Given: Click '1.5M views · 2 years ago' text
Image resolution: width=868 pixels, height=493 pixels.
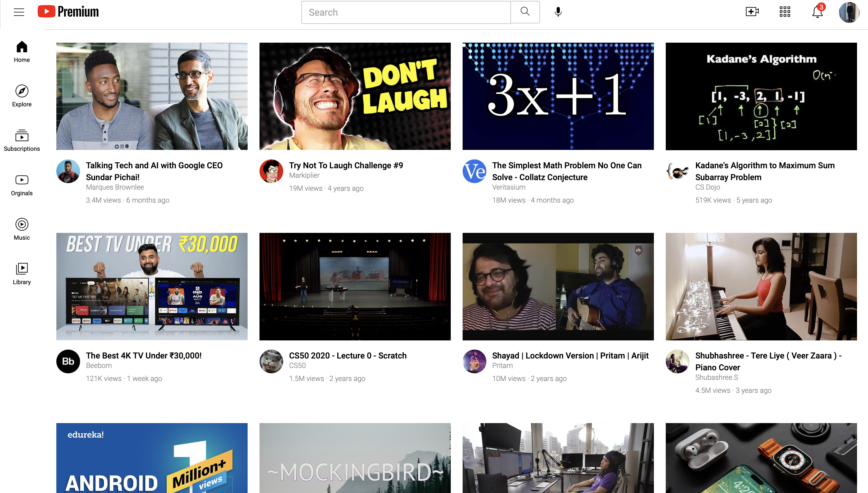Looking at the screenshot, I should coord(327,379).
